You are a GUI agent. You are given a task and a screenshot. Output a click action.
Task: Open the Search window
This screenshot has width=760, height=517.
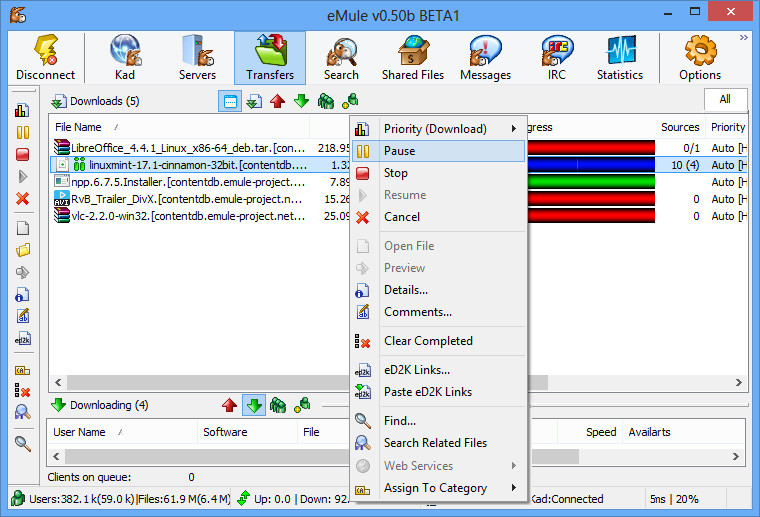(x=341, y=58)
